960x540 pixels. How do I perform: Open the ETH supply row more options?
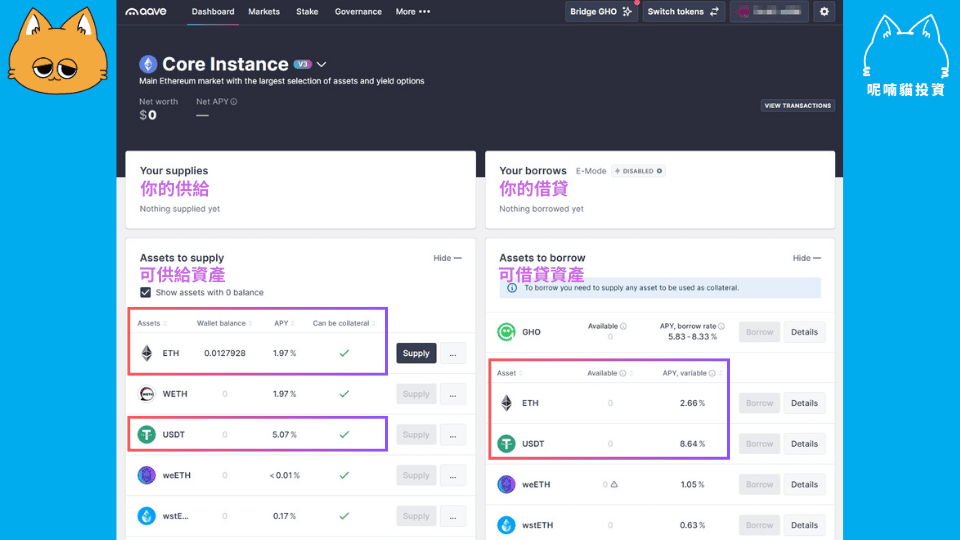452,353
